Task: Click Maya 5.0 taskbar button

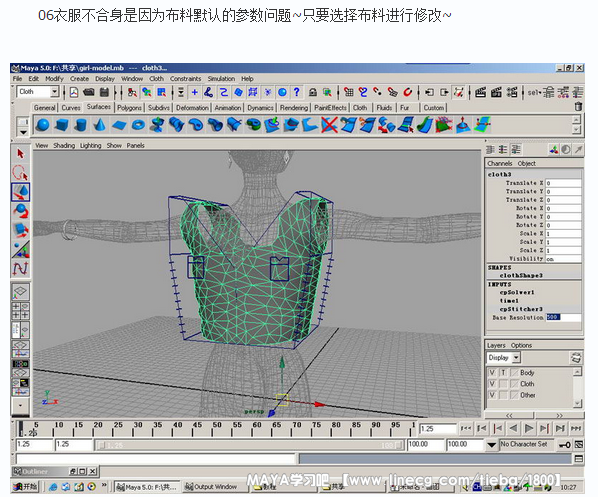Action: [147, 487]
